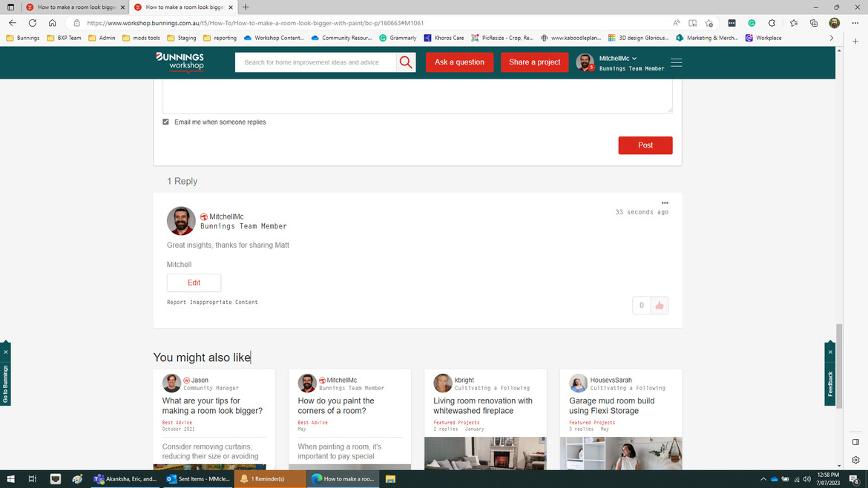This screenshot has height=488, width=868.
Task: Expand the bookmarks bar overflow chevron
Action: click(831, 38)
